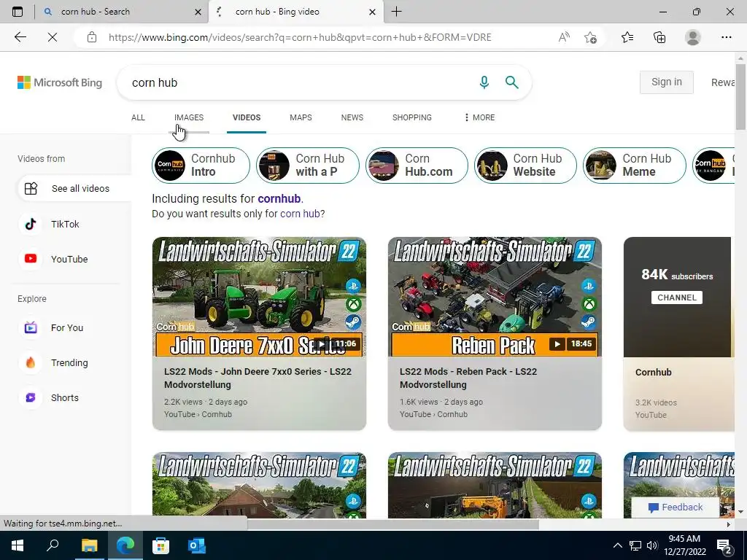Click the taskbar clock showing 9:45 AM
This screenshot has width=747, height=560.
[684, 545]
